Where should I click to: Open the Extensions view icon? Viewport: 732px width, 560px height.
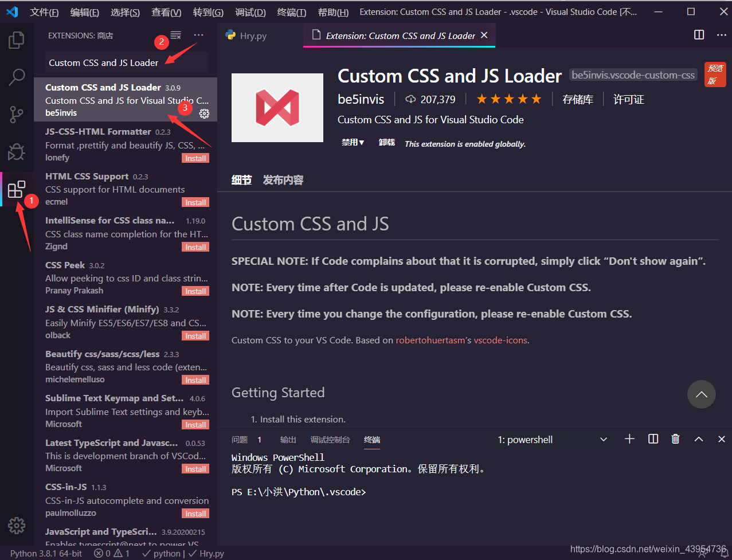pos(17,189)
